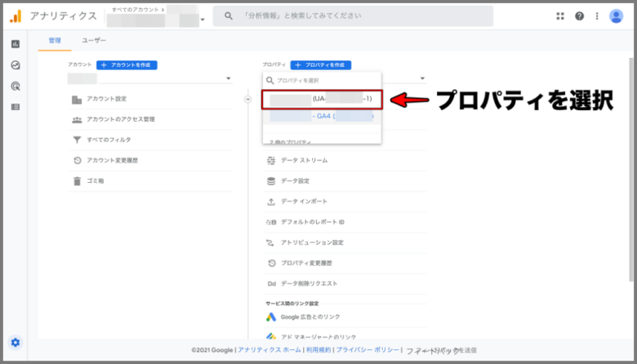The height and width of the screenshot is (364, 637).
Task: Click the アトリビューション設定 icon
Action: click(270, 242)
